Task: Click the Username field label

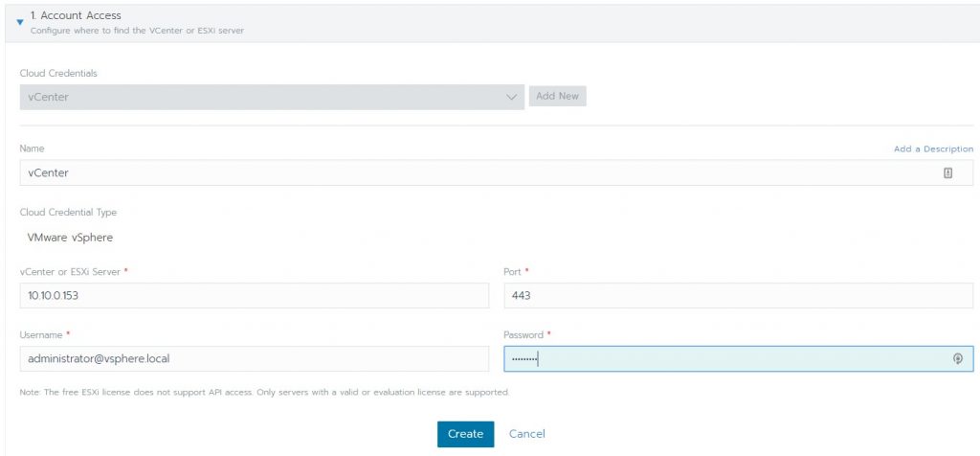Action: click(41, 334)
